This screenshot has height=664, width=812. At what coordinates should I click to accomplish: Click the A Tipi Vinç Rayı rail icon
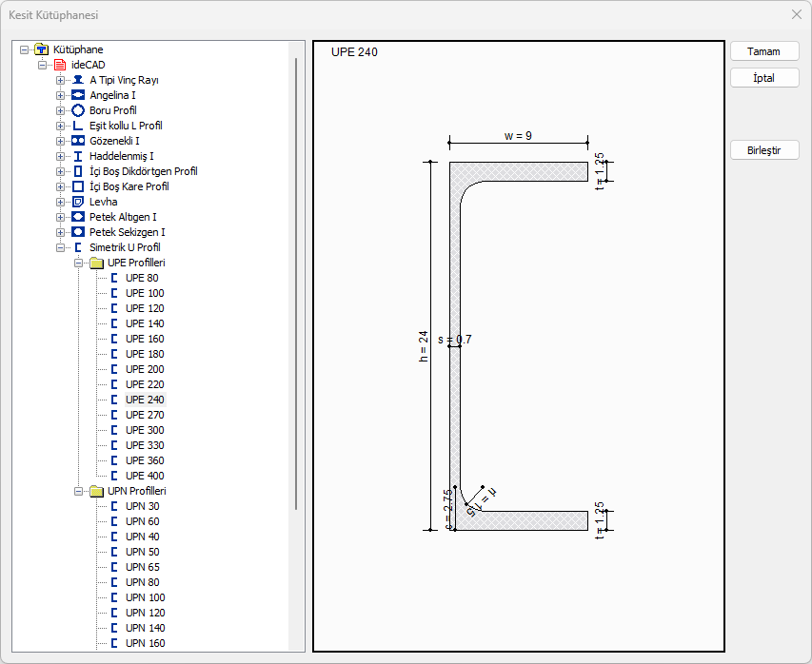tap(78, 80)
